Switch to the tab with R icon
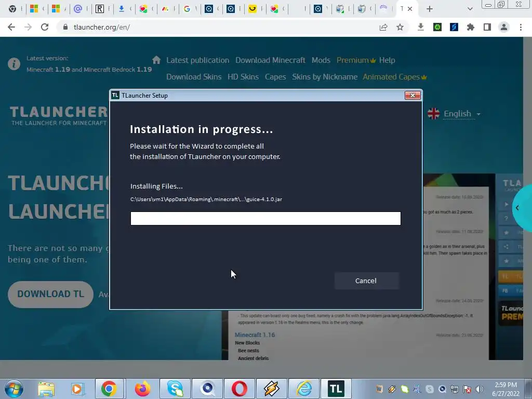 click(100, 9)
